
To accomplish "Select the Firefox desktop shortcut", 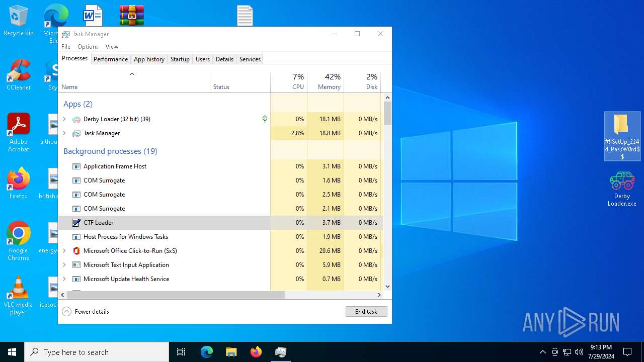I will 19,184.
